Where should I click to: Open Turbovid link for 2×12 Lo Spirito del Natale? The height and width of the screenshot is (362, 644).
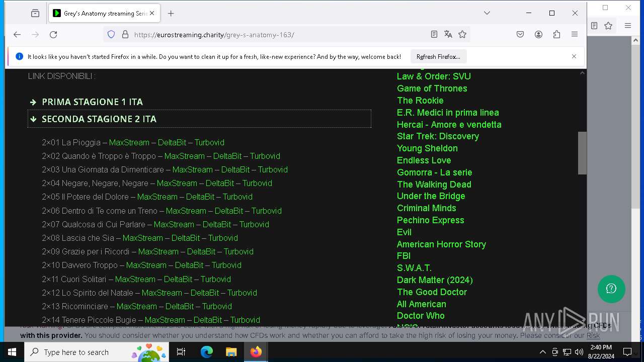pos(242,293)
